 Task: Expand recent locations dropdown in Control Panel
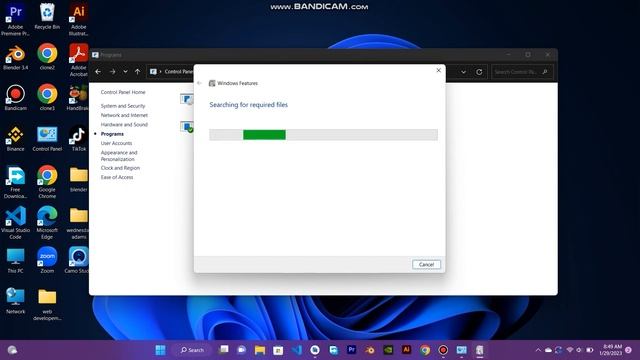tap(125, 71)
